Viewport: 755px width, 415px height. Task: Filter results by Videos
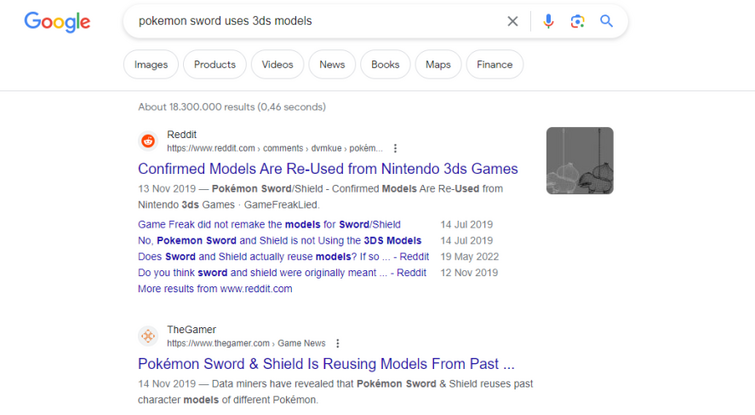point(277,65)
